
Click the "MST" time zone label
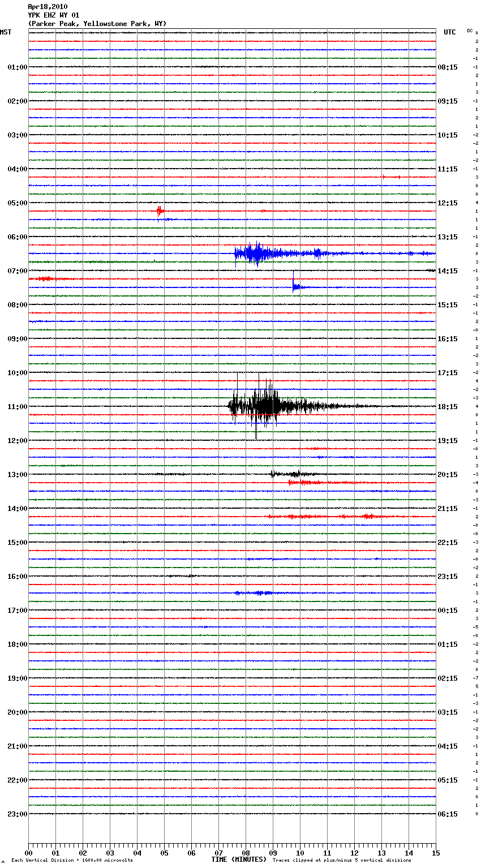coord(6,32)
